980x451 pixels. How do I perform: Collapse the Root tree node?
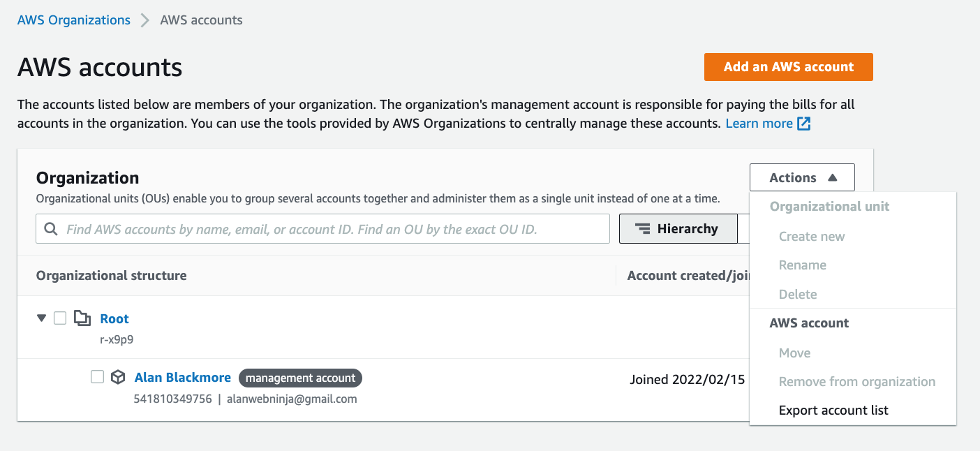click(42, 318)
